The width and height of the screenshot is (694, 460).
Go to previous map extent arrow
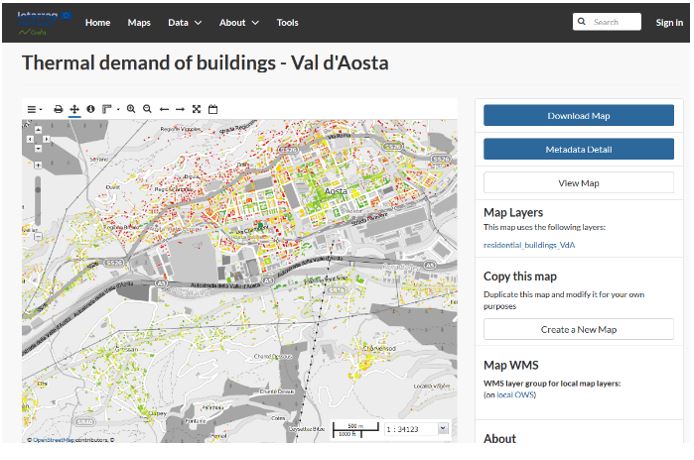click(164, 108)
